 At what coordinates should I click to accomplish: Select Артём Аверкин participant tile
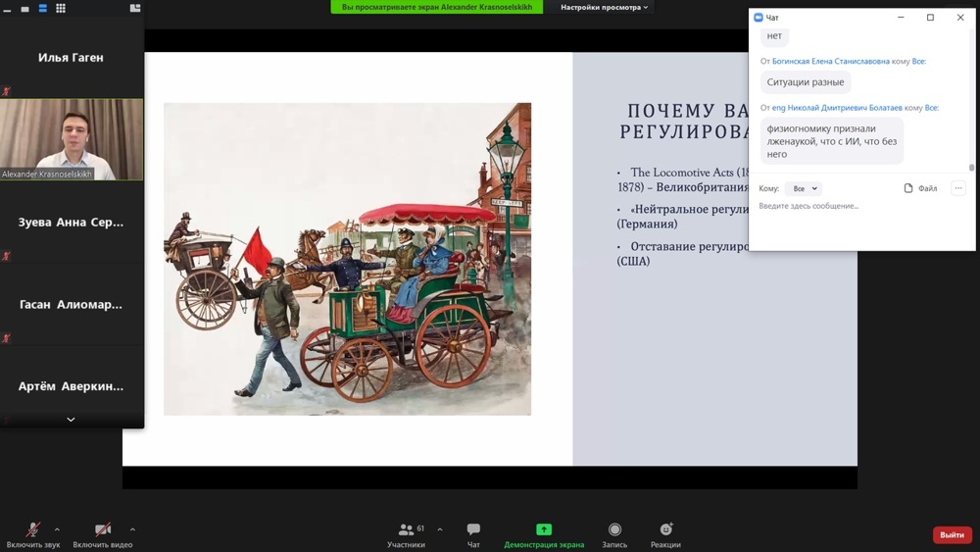72,386
